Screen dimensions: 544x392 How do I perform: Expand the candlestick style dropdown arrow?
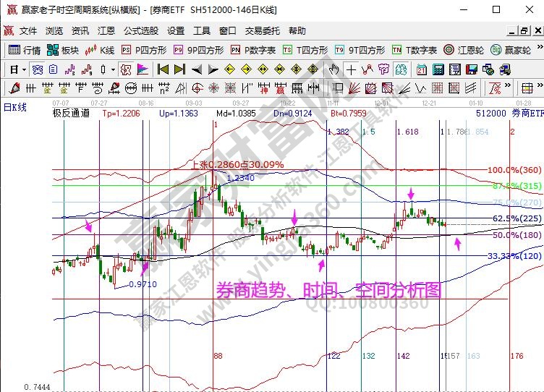(113, 69)
